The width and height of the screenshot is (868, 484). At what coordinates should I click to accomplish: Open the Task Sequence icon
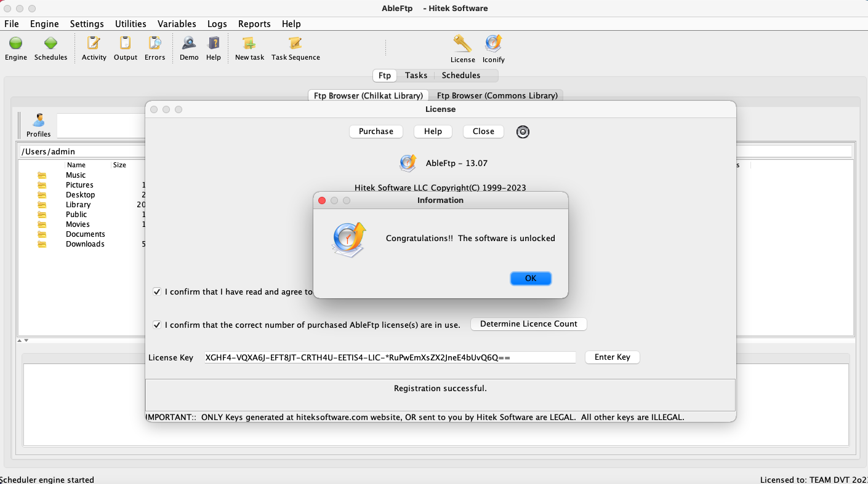(x=295, y=44)
